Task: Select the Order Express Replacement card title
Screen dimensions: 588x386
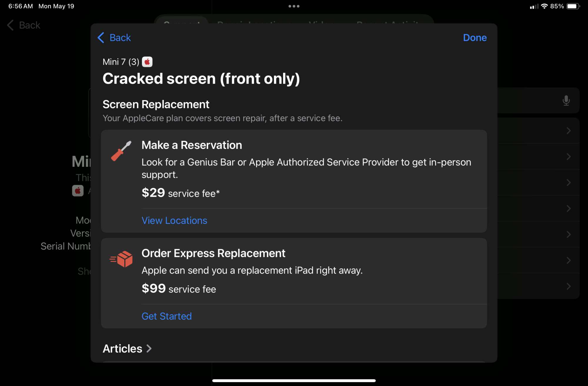Action: click(213, 253)
